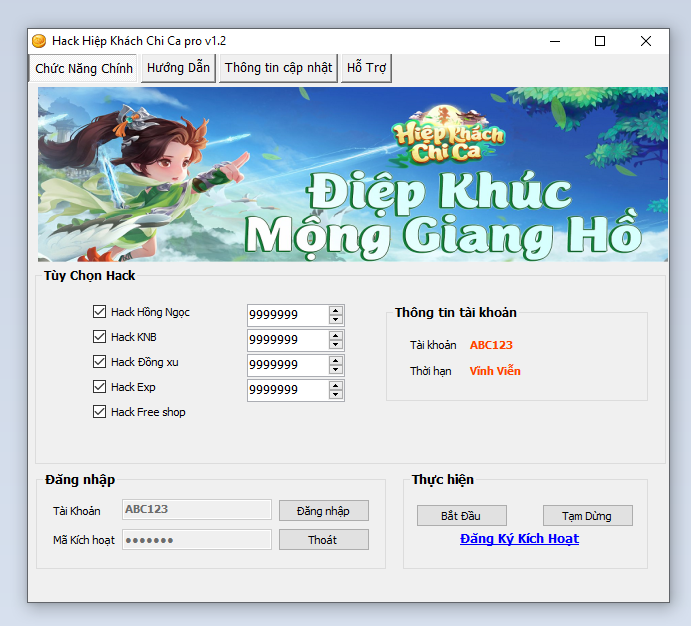Click the Tạm Dừng button

tap(589, 516)
